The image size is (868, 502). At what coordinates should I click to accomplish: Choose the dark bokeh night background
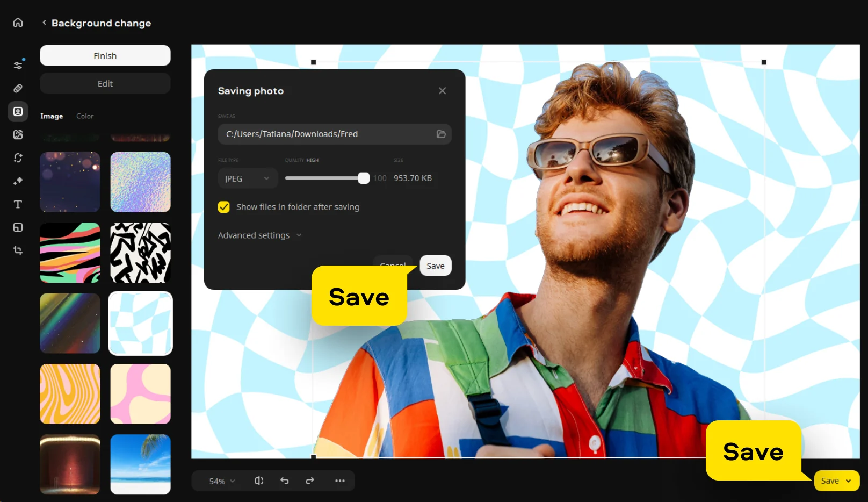pos(70,182)
